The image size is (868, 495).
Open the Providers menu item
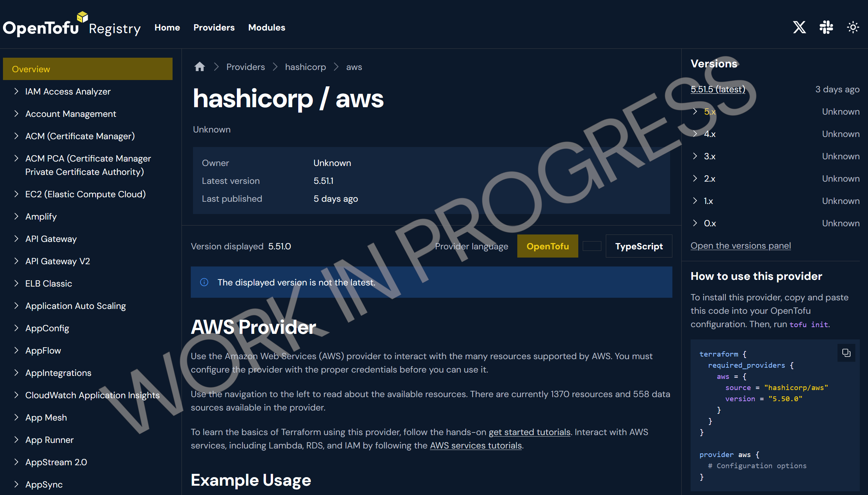213,28
